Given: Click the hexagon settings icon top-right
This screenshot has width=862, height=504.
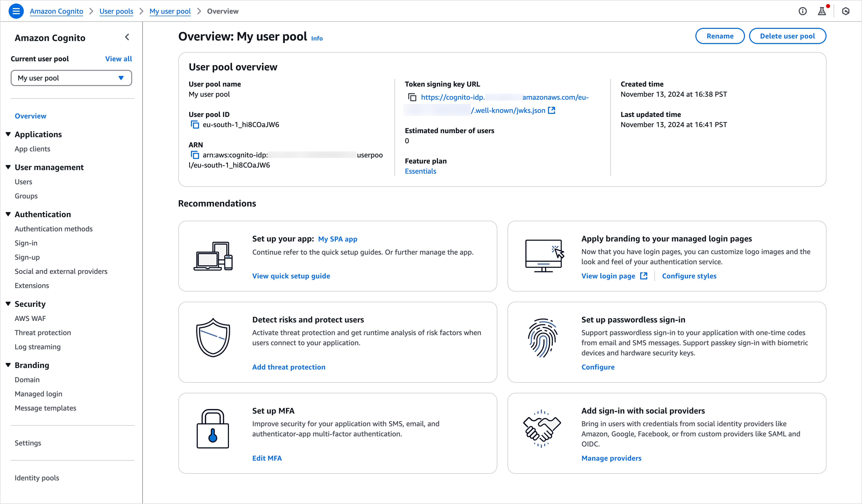Looking at the screenshot, I should click(x=846, y=11).
